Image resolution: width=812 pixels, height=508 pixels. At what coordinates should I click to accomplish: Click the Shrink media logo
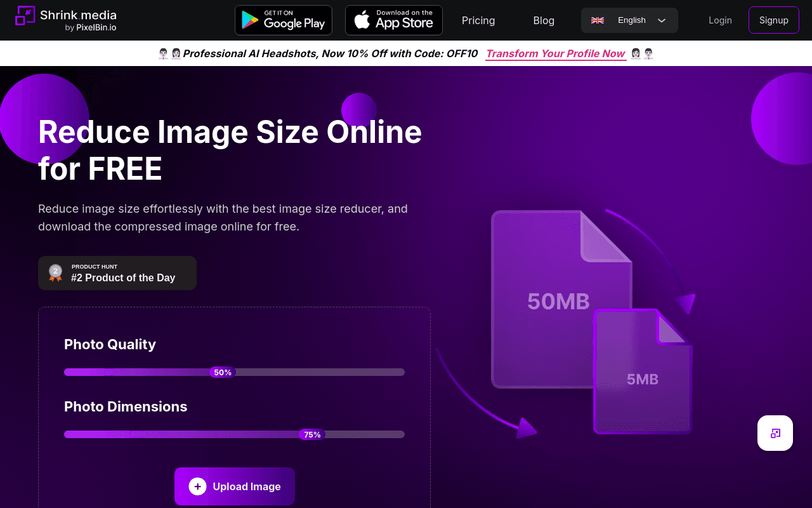point(66,20)
